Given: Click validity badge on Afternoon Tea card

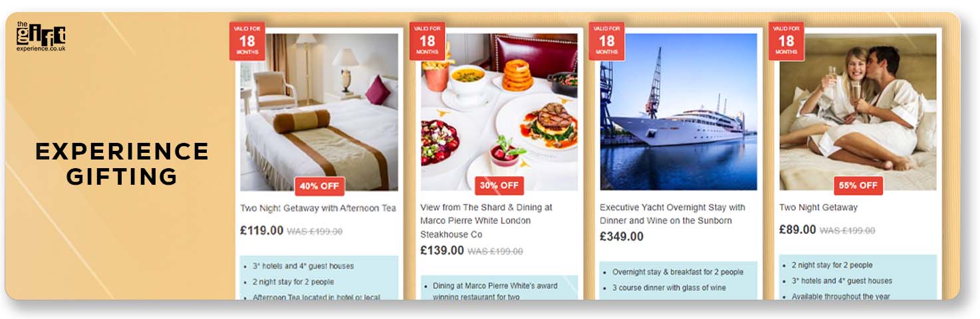Looking at the screenshot, I should click(x=247, y=41).
